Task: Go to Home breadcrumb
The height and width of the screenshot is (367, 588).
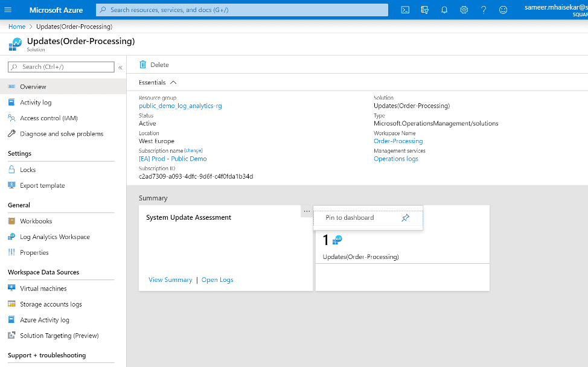Action: [x=17, y=27]
